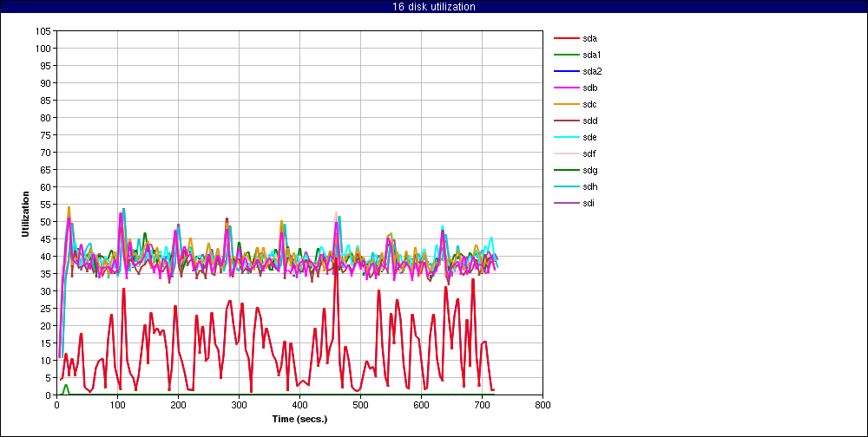Click the '16 disk utilization' chart title
The image size is (868, 437).
pyautogui.click(x=434, y=7)
